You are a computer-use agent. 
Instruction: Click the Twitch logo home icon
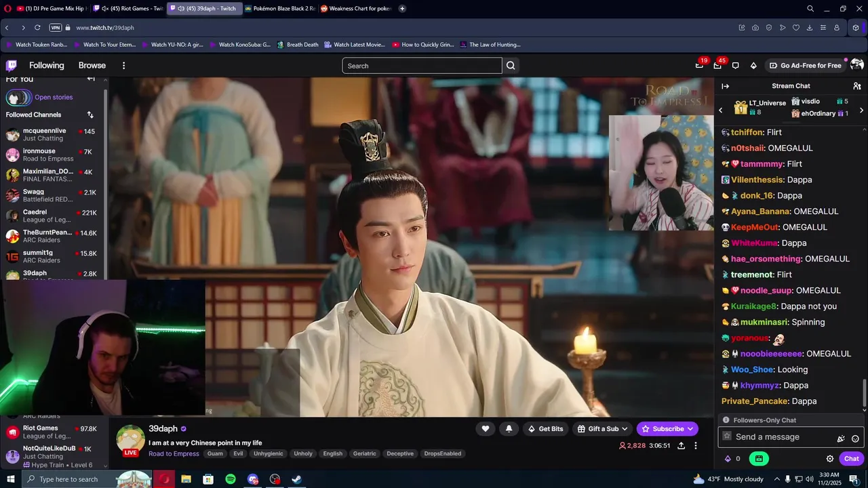tap(12, 66)
